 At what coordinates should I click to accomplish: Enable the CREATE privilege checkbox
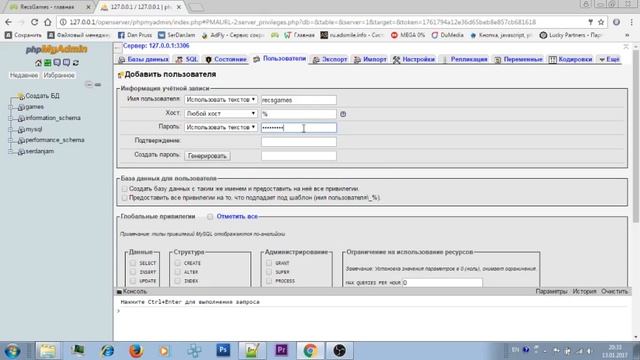(177, 263)
